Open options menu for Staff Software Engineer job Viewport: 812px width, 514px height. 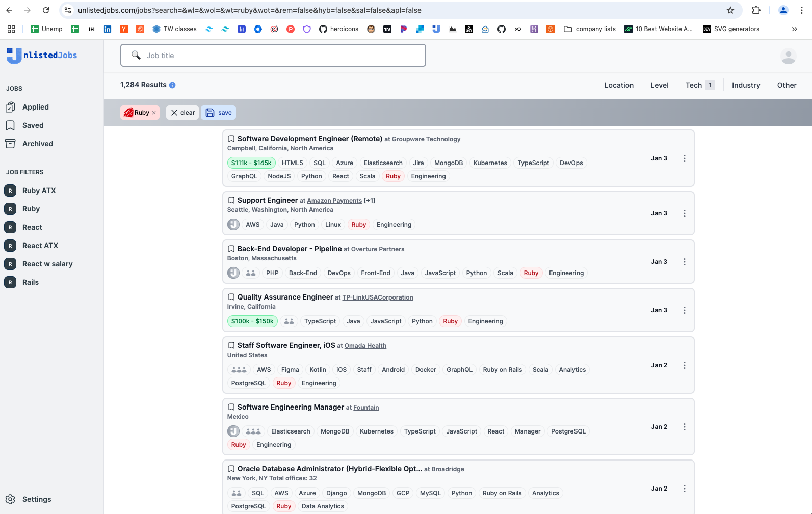685,365
